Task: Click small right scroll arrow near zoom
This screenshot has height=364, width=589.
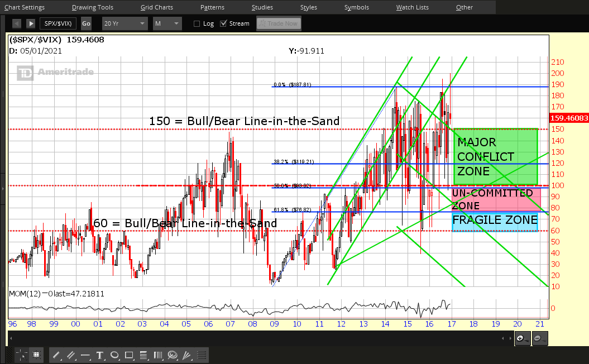Action: coord(510,338)
